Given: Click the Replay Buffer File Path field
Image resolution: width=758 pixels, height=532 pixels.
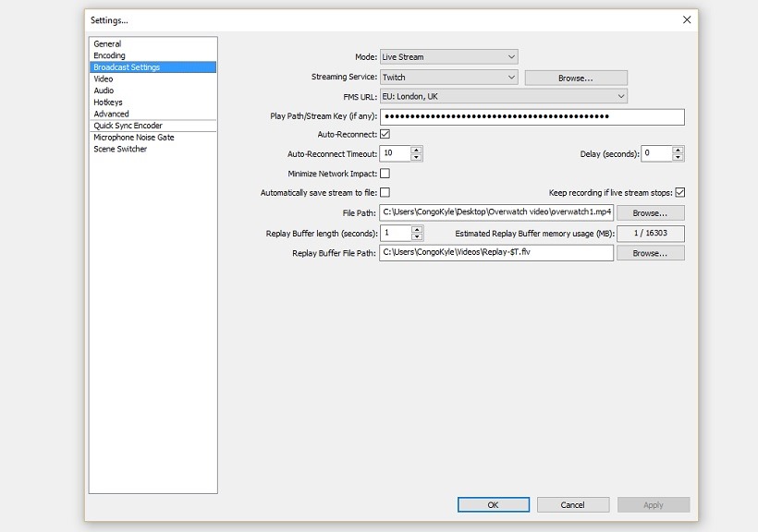Looking at the screenshot, I should pos(496,253).
